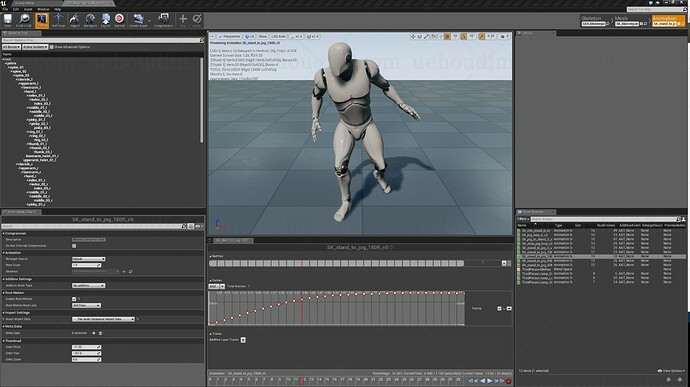This screenshot has width=690, height=387.
Task: Open the Active Sockets dropdown
Action: [35, 47]
